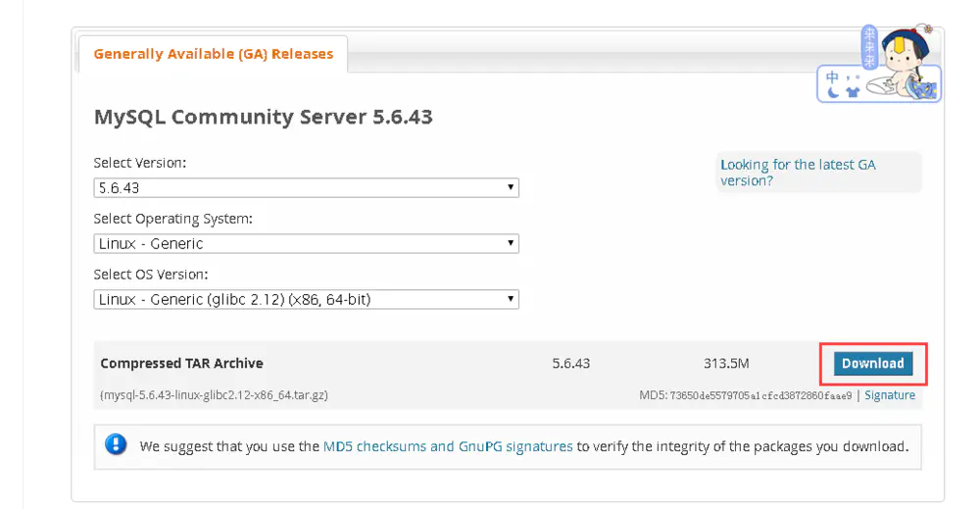Click the MD5 checksum value
Viewport: 980px width, 509px height.
(760, 396)
